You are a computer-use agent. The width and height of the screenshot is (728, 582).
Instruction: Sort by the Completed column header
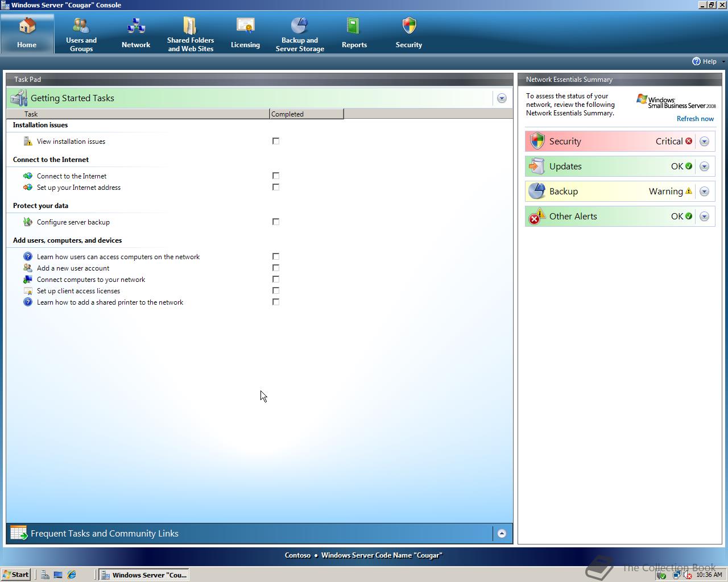(307, 114)
